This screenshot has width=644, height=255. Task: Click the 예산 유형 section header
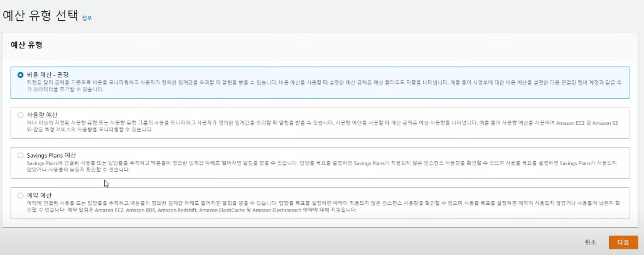pos(26,45)
